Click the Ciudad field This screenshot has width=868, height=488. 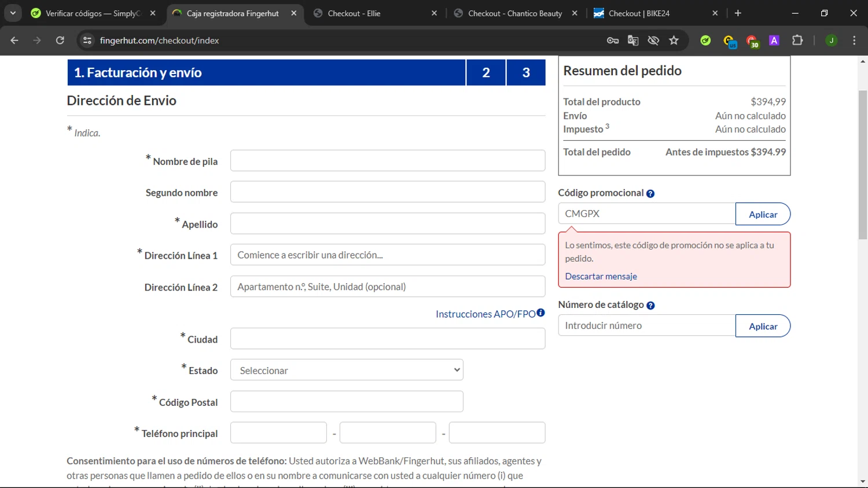pyautogui.click(x=388, y=339)
